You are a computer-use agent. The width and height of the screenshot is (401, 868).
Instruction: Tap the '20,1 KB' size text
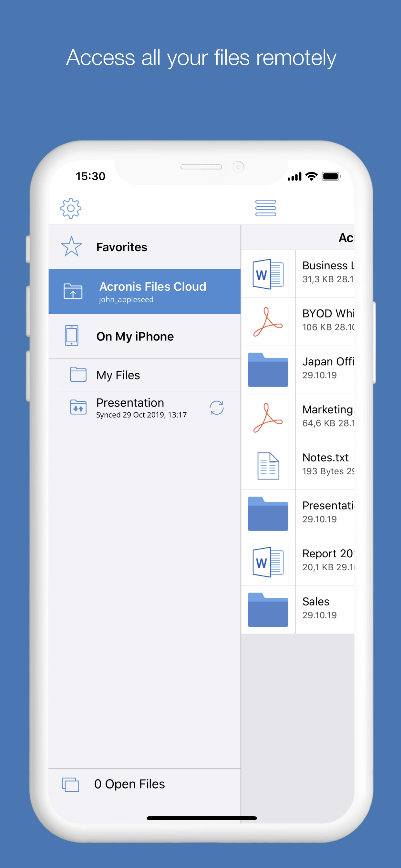click(x=318, y=567)
